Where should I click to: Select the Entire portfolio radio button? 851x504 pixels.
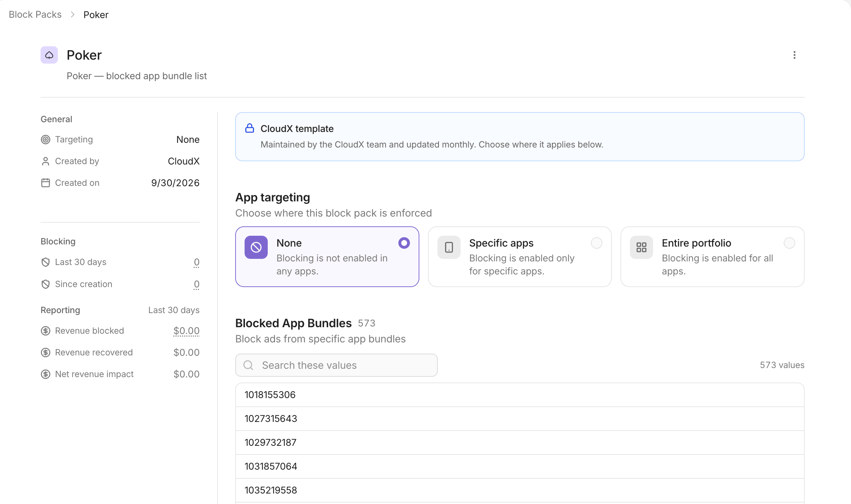789,243
